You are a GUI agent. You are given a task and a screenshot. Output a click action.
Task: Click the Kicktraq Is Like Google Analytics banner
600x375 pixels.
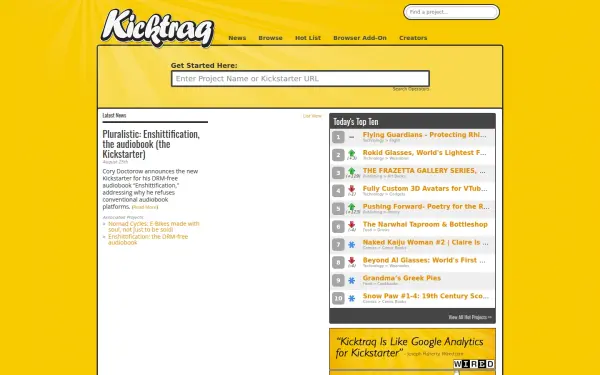(x=412, y=349)
